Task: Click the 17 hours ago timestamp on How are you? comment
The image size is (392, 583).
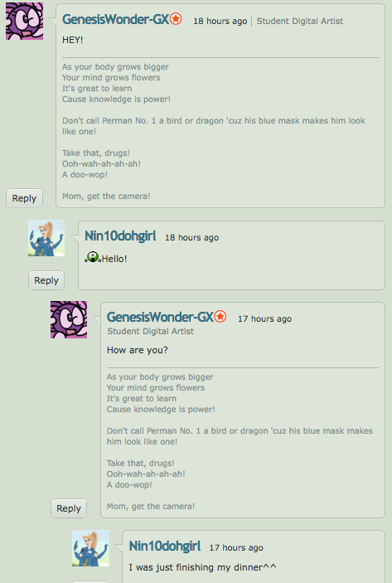Action: point(265,318)
